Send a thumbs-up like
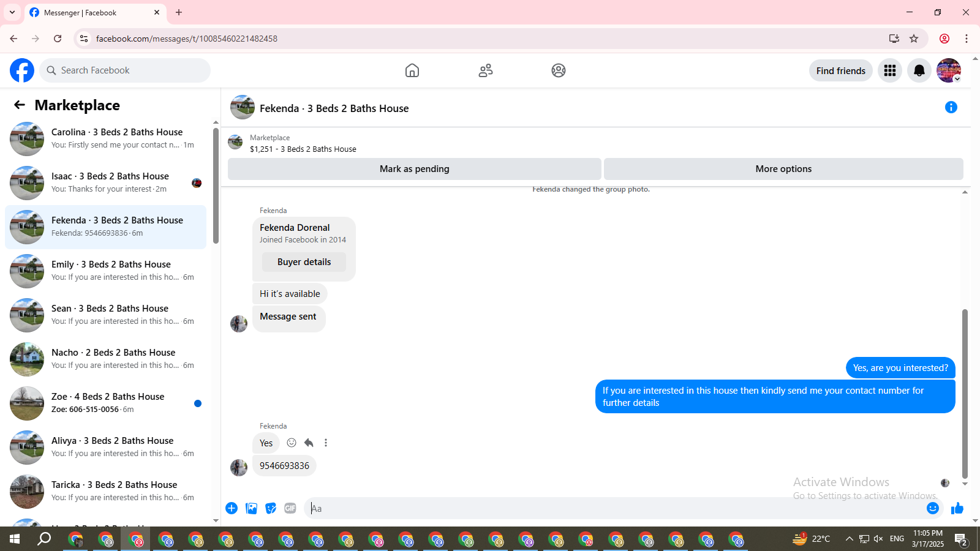This screenshot has width=980, height=551. coord(957,508)
